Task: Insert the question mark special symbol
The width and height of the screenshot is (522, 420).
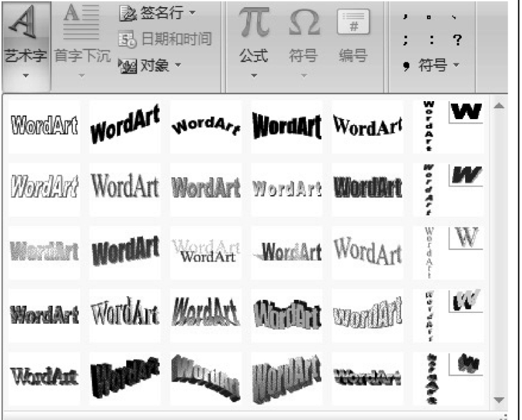Action: pos(458,40)
